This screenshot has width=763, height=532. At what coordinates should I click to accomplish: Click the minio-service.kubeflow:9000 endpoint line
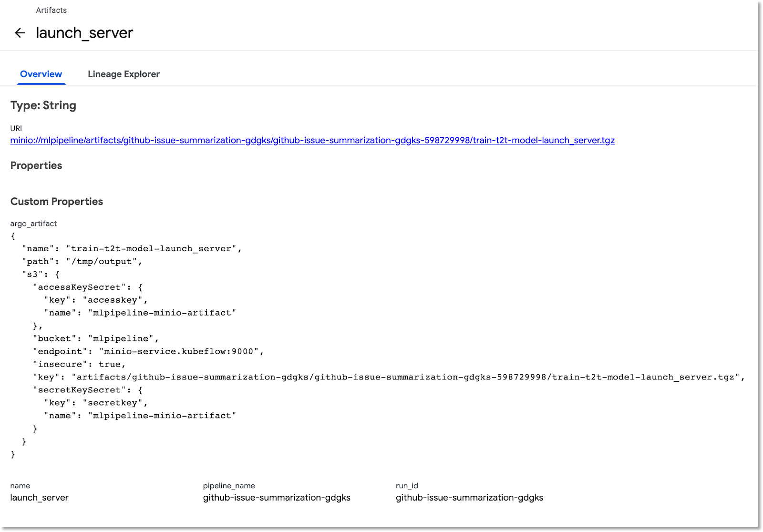point(148,351)
